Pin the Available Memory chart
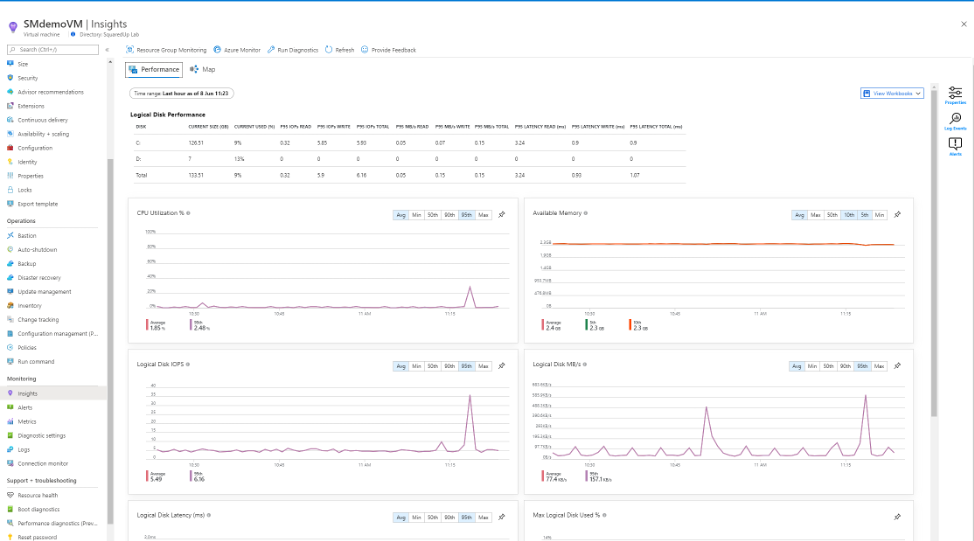 pyautogui.click(x=898, y=215)
